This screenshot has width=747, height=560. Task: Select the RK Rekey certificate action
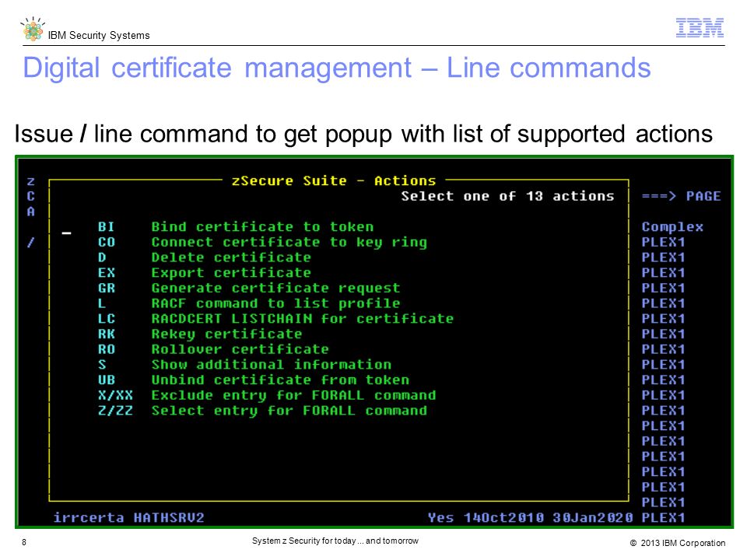pos(200,334)
